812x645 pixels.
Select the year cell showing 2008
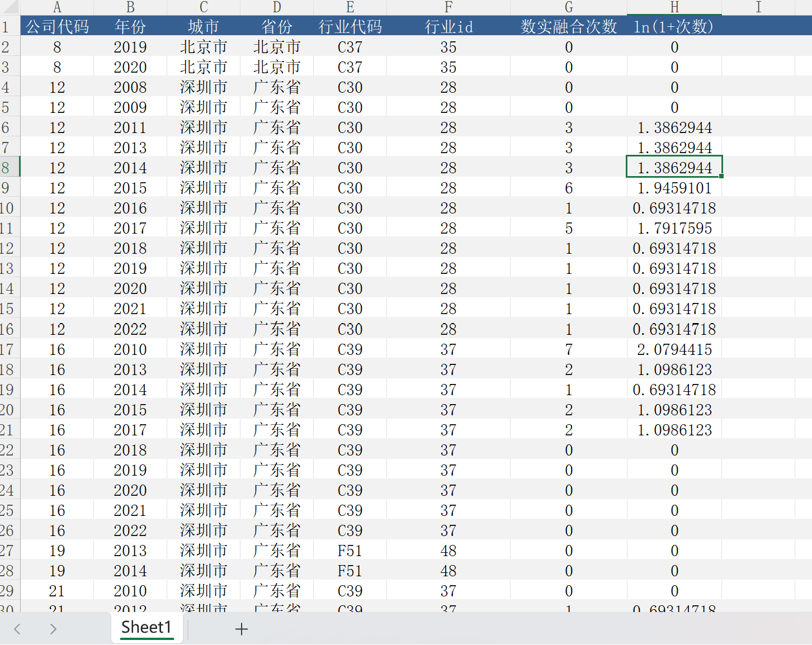130,87
